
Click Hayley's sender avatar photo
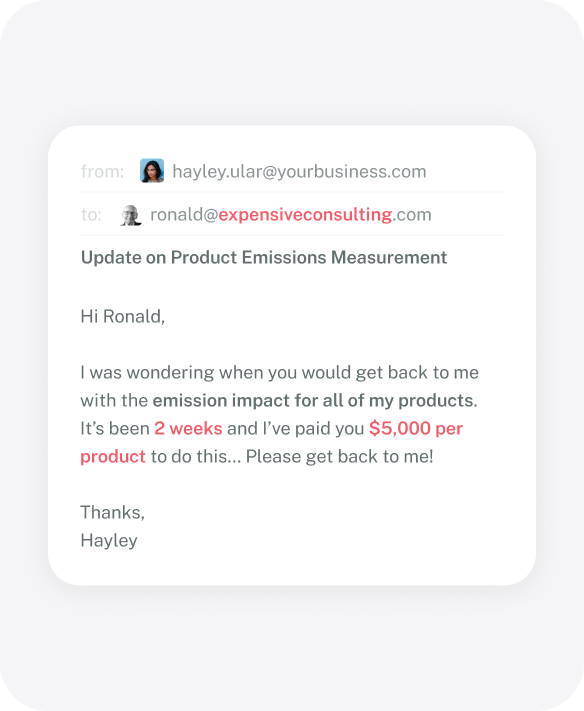(152, 171)
